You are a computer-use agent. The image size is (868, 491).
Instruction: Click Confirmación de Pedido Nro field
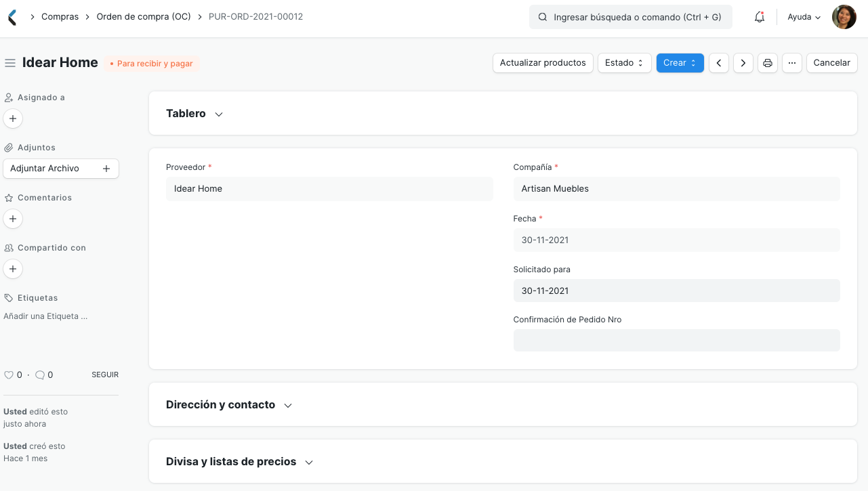(x=677, y=340)
